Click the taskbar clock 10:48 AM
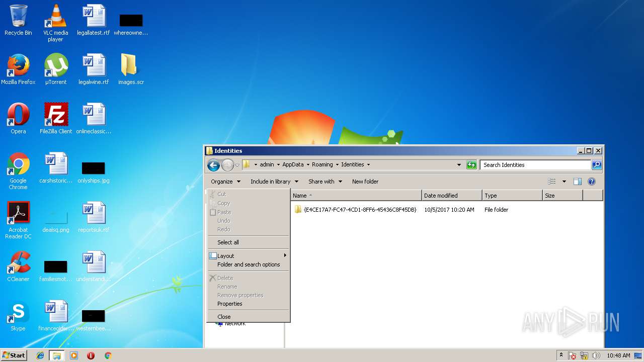644x362 pixels. click(x=618, y=355)
